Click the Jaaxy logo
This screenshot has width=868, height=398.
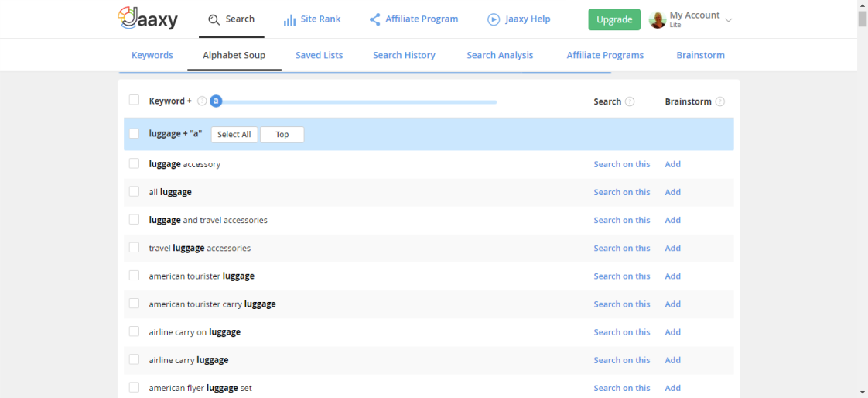[x=148, y=19]
